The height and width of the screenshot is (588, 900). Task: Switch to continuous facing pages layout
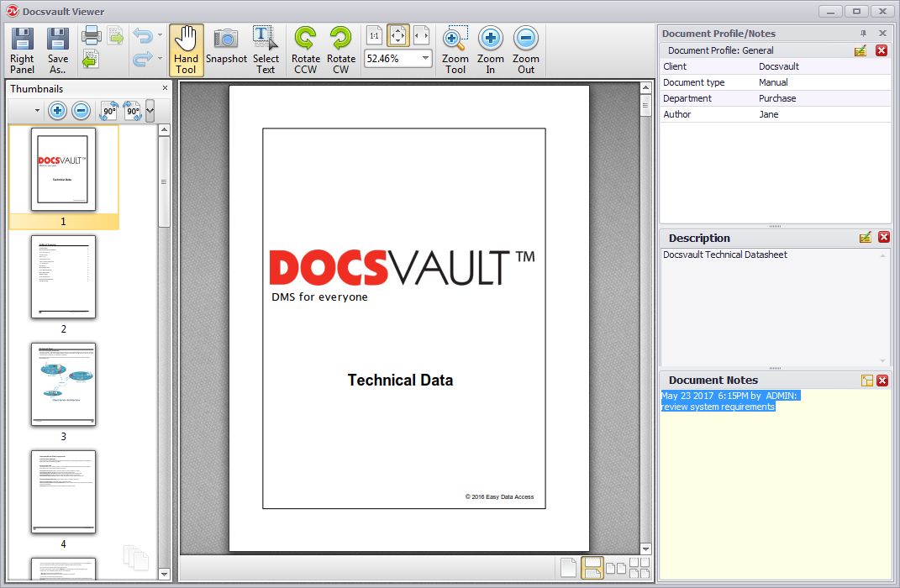(x=639, y=568)
